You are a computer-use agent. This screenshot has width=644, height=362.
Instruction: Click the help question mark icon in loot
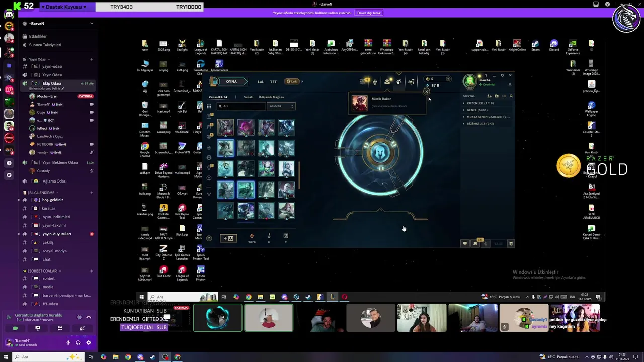[x=209, y=238]
